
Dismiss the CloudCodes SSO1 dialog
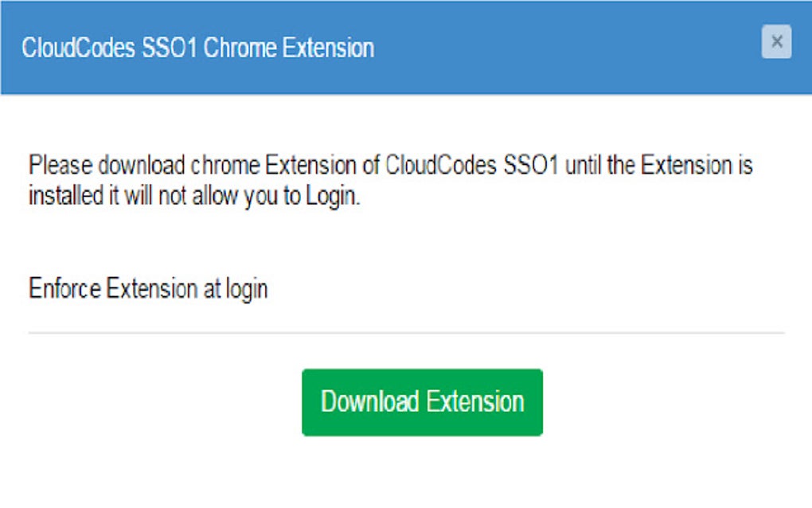tap(776, 41)
